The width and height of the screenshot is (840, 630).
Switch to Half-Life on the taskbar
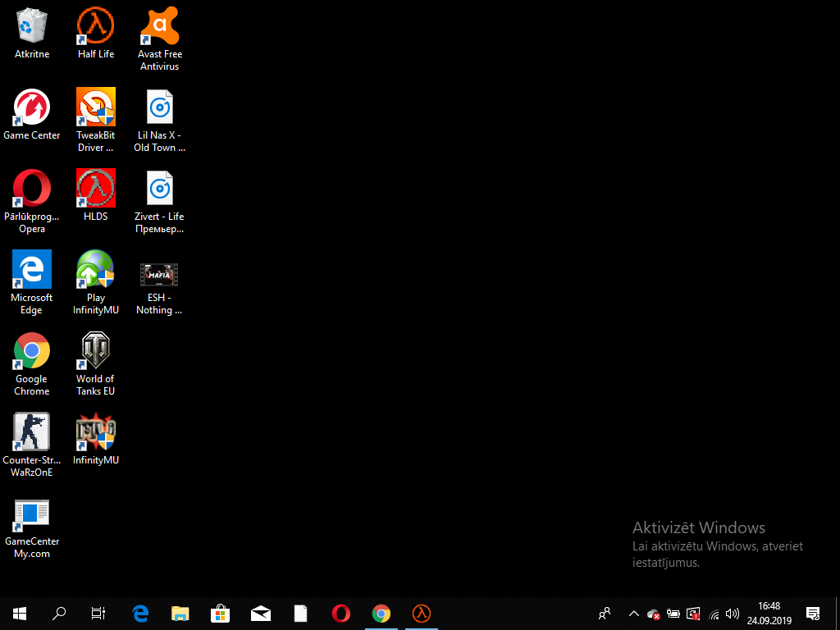pos(422,614)
